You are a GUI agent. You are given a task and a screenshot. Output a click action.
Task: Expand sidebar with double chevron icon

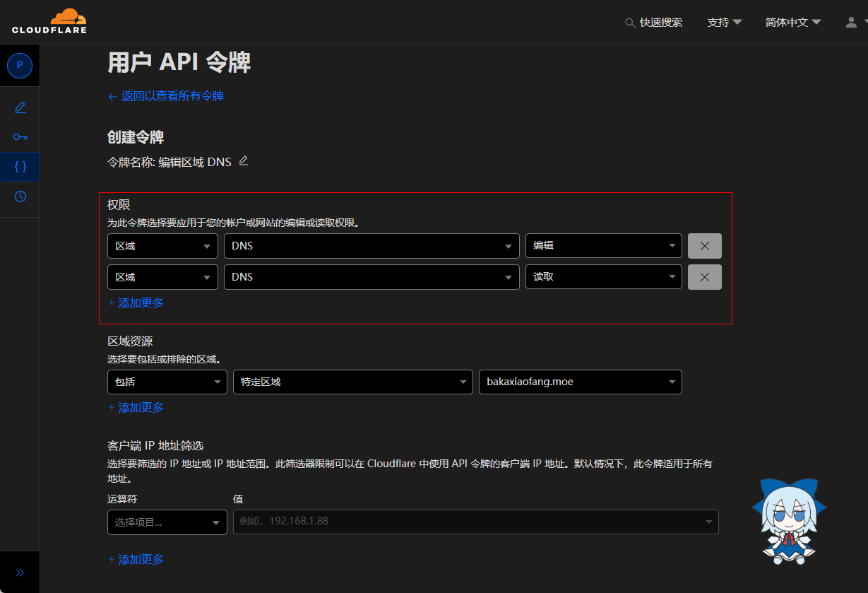point(20,573)
